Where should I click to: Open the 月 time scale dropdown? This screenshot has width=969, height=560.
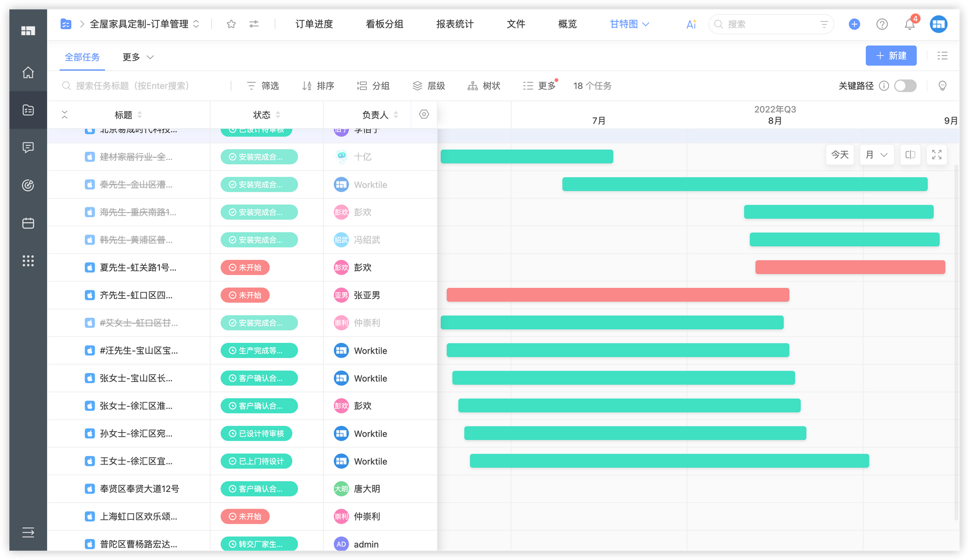(876, 155)
